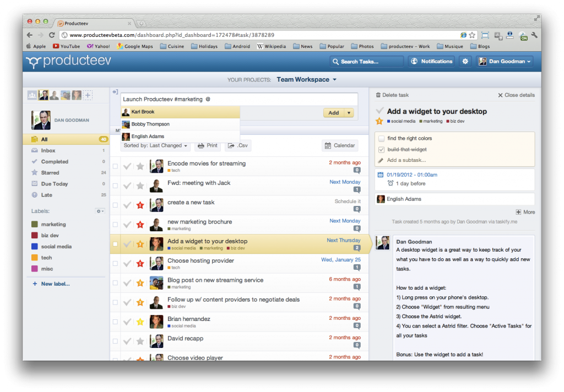
Task: Open the settings gear in header
Action: (x=465, y=62)
